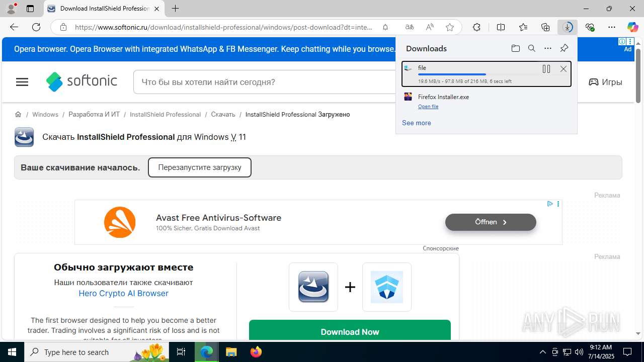Open Windows breadcrumb link
Viewport: 644px width, 362px height.
click(45, 114)
